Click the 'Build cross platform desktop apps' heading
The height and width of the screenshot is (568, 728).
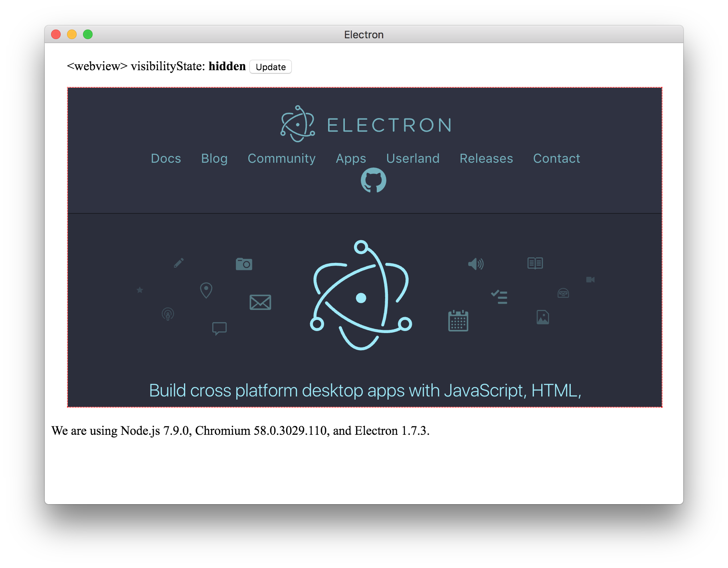click(365, 390)
